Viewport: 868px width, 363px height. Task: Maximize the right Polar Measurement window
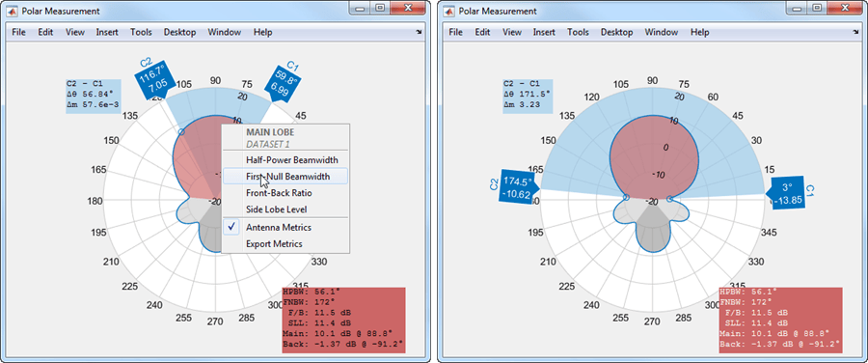pos(817,8)
